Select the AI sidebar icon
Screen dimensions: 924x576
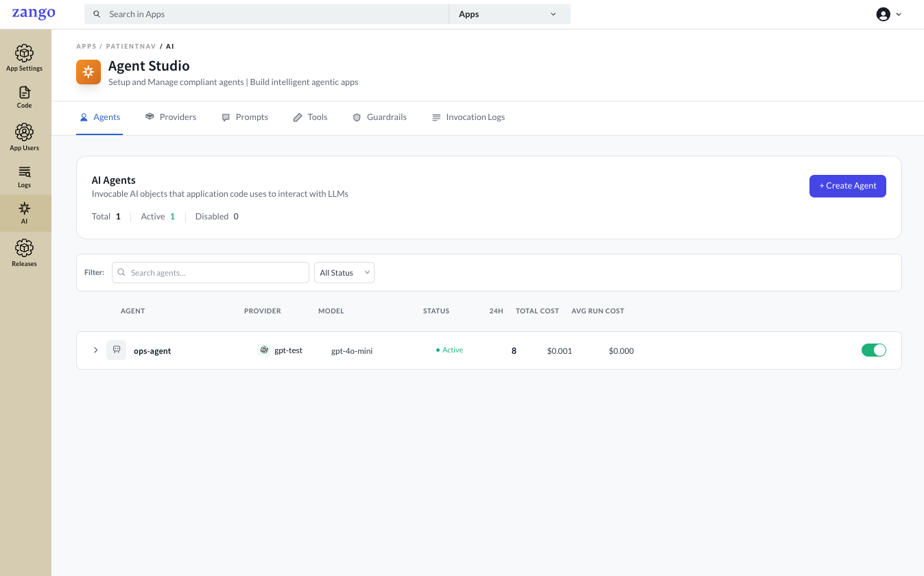[x=25, y=208]
